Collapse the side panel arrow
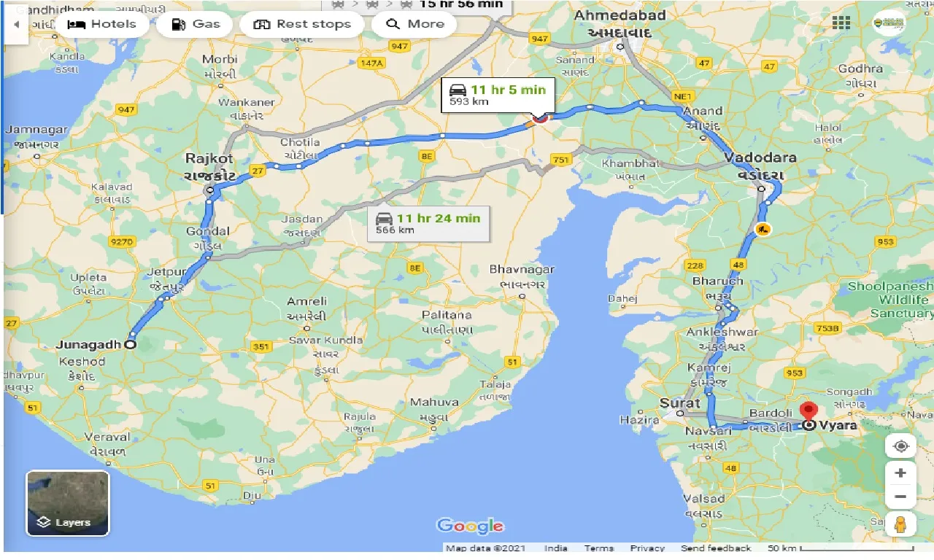This screenshot has width=934, height=560. click(15, 23)
